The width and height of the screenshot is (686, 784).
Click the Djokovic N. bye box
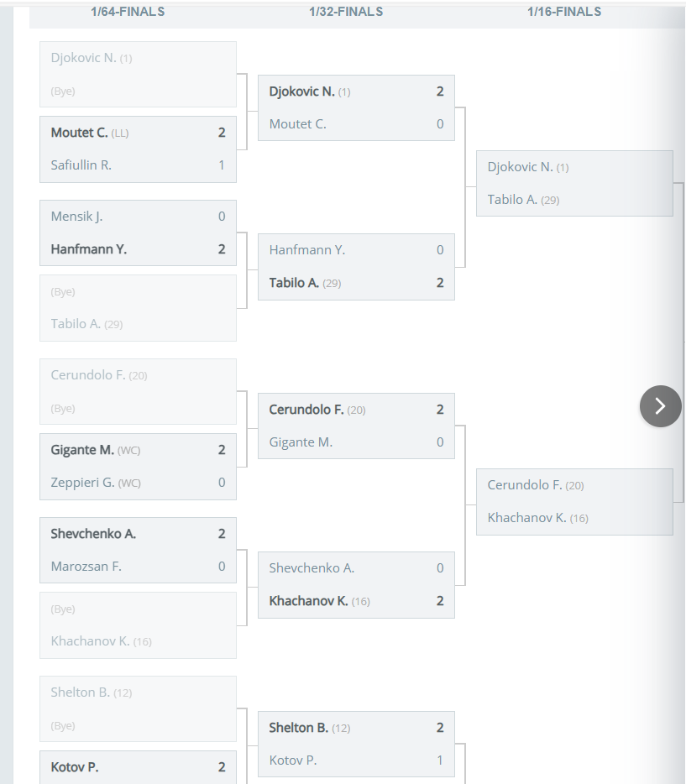(x=138, y=74)
